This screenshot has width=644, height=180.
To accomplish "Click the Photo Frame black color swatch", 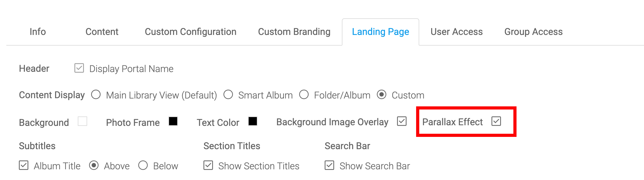I will click(173, 121).
